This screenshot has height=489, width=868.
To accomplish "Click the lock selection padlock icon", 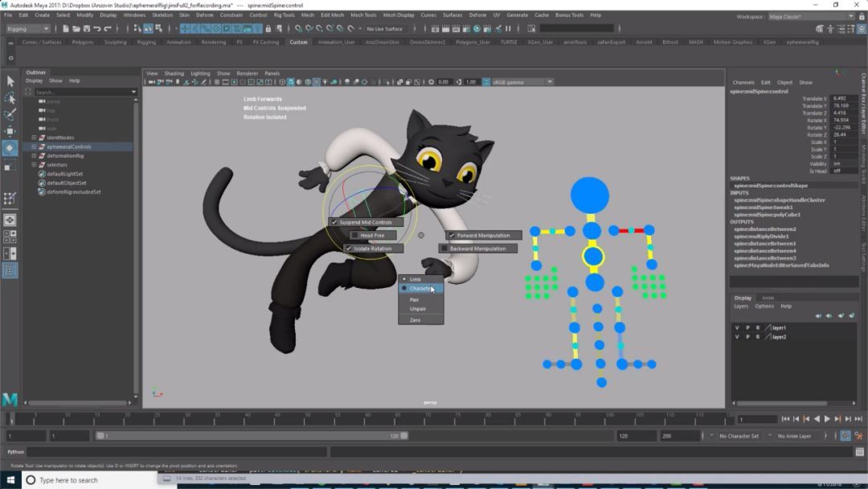I will [268, 29].
